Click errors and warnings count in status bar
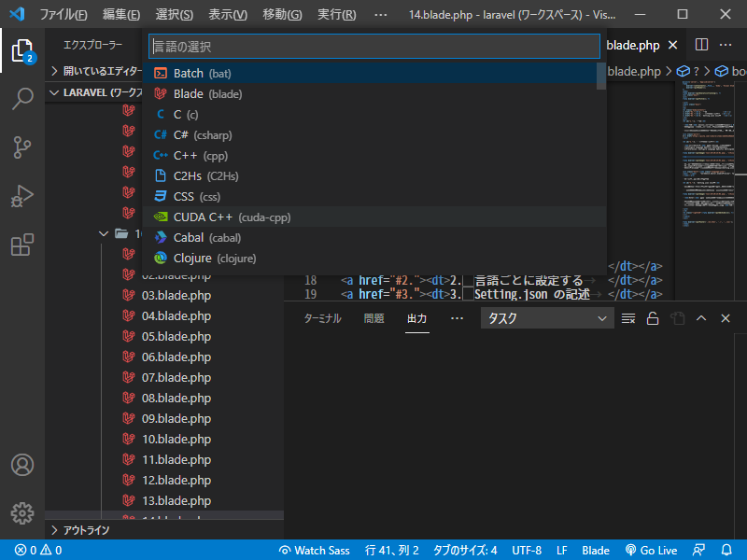Image resolution: width=747 pixels, height=560 pixels. pyautogui.click(x=38, y=550)
